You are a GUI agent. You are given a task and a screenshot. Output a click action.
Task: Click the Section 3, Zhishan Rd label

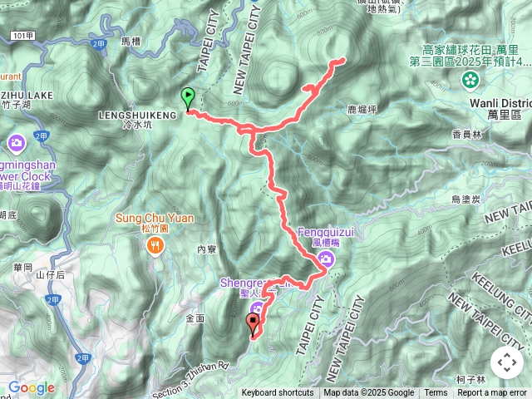(190, 381)
